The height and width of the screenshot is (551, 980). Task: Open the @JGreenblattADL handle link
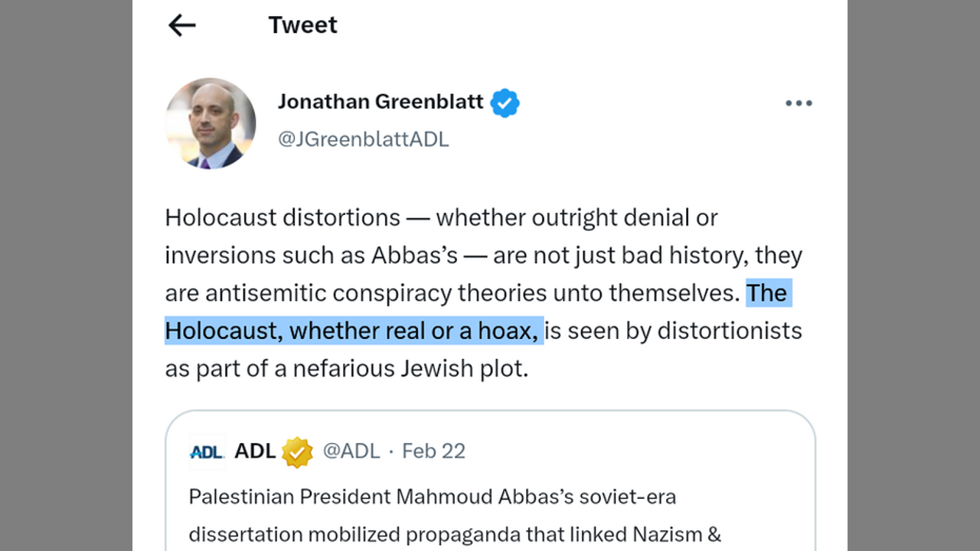pos(363,139)
